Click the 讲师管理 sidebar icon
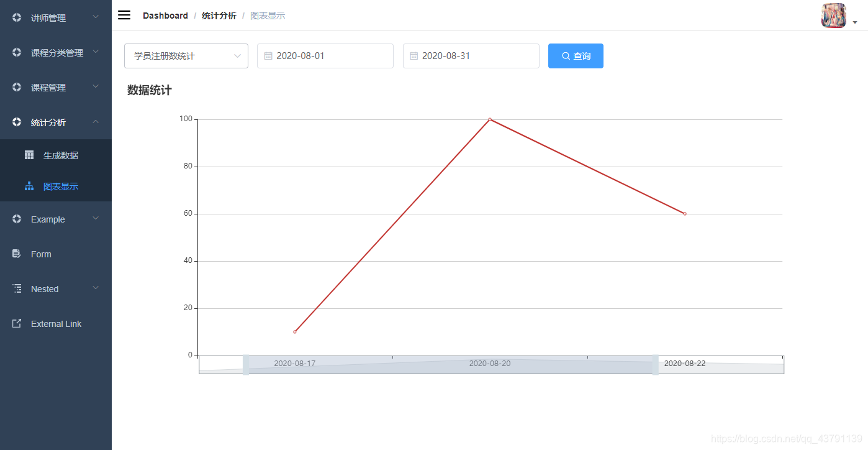 [x=17, y=17]
